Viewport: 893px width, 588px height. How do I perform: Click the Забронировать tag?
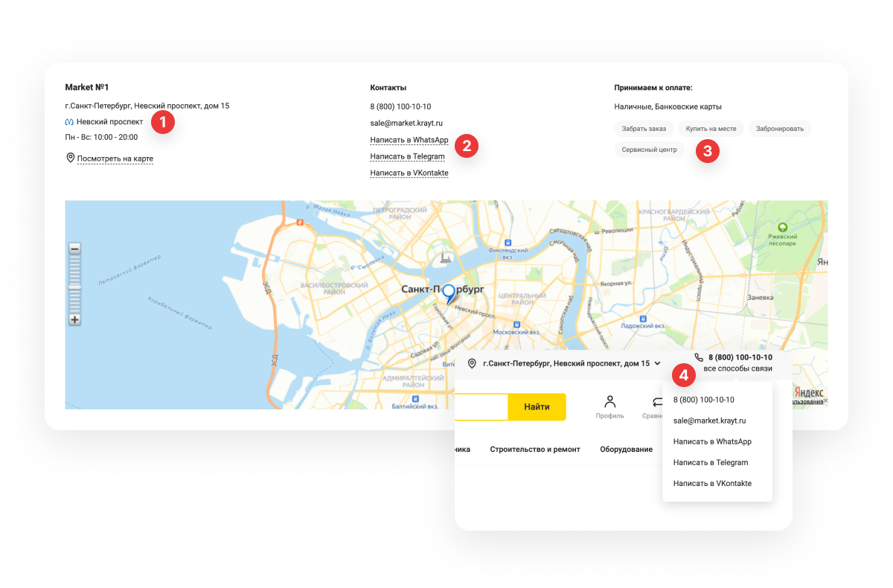tap(780, 129)
